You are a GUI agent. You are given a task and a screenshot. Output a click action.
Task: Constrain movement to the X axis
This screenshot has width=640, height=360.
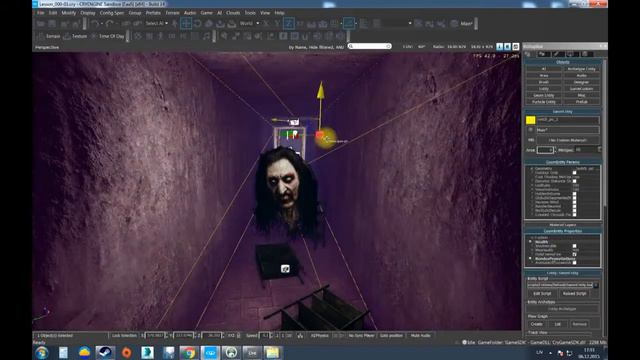(x=266, y=24)
